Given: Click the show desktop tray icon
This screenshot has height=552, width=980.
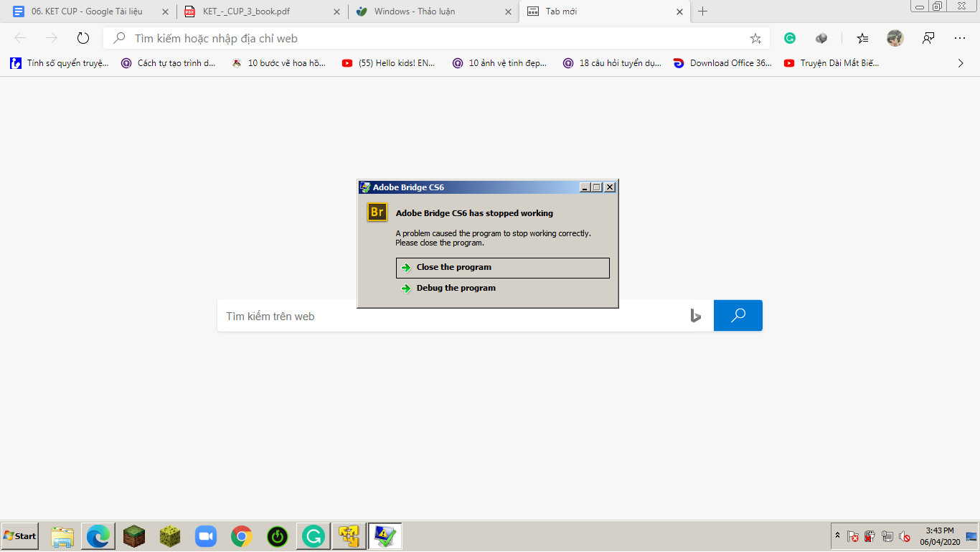Looking at the screenshot, I should coord(971,536).
